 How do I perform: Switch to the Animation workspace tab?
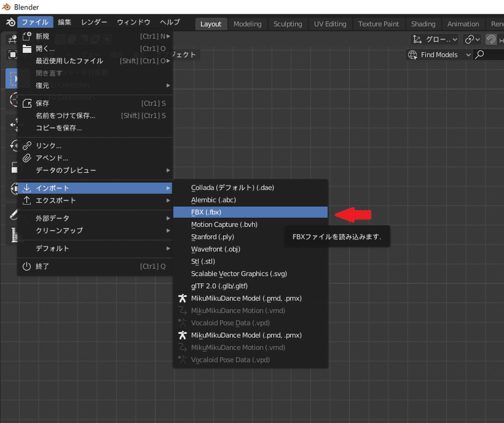[x=463, y=24]
